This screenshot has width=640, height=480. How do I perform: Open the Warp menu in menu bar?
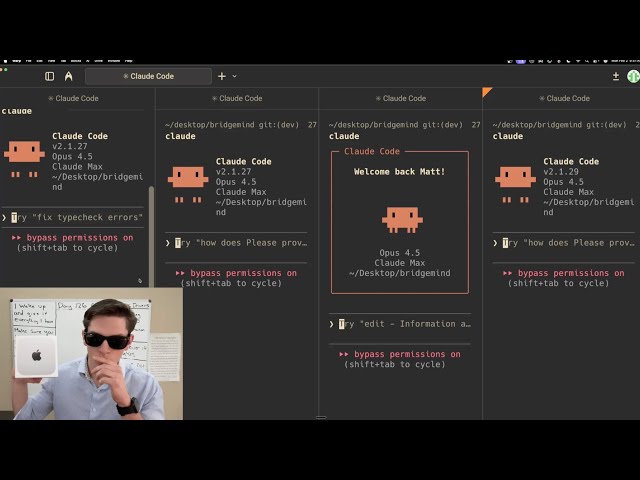(16, 61)
